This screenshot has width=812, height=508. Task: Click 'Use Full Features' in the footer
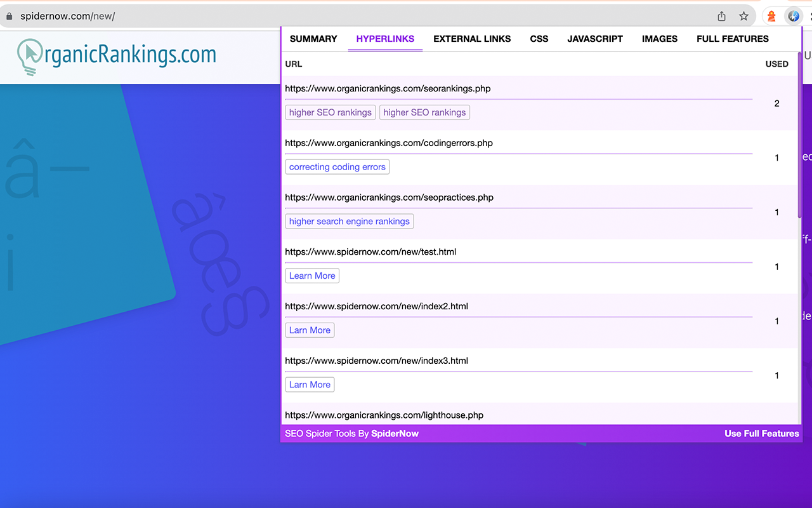coord(761,433)
